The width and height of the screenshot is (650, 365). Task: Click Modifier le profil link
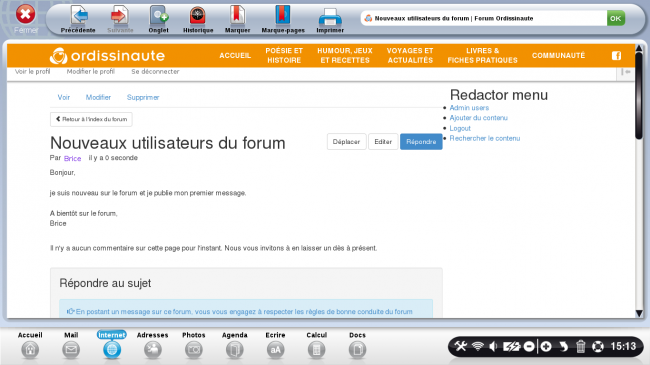tap(90, 72)
